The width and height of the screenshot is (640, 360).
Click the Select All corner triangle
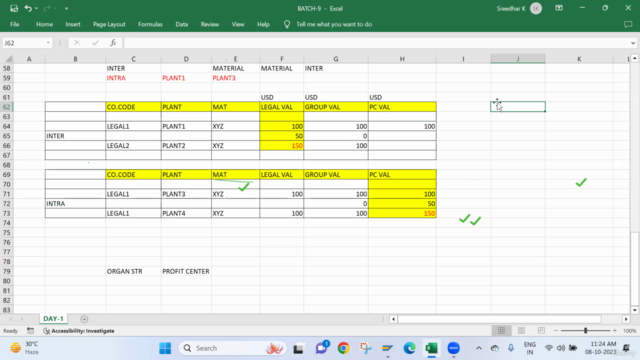click(9, 59)
